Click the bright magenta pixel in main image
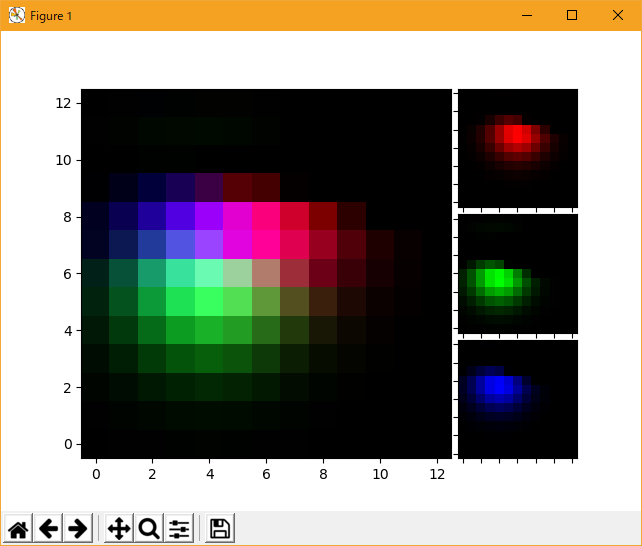 tap(237, 244)
